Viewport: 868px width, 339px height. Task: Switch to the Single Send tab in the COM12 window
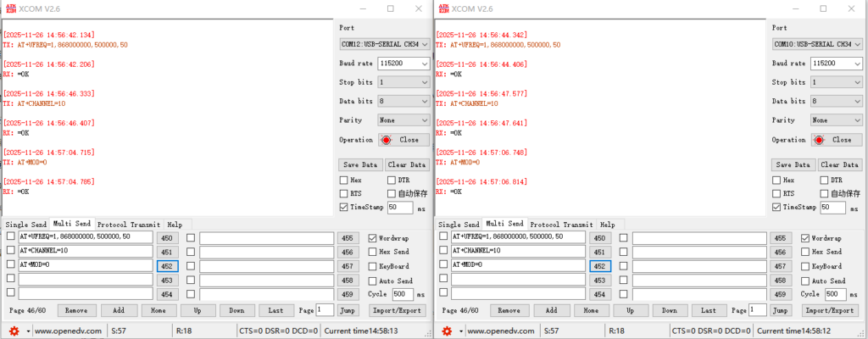click(x=25, y=225)
